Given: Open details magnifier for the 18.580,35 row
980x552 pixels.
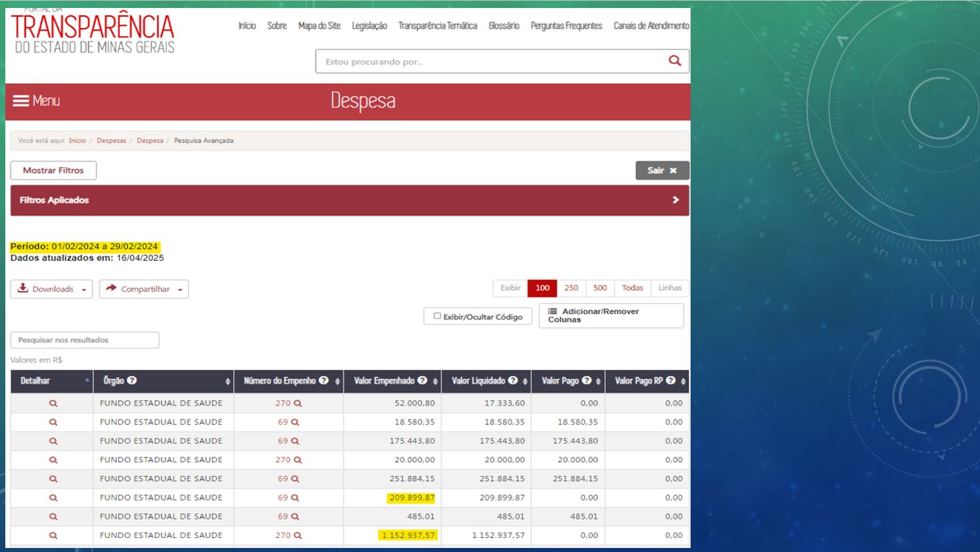Looking at the screenshot, I should [53, 422].
